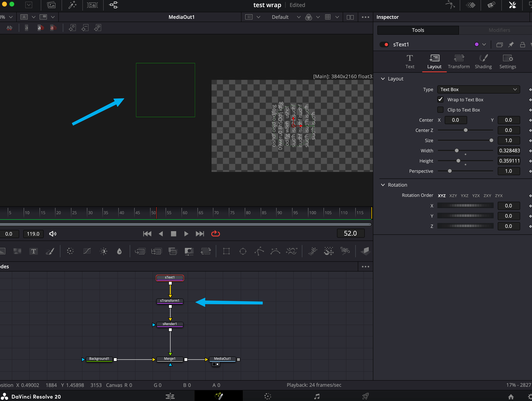Screen dimensions: 532x401
Task: Toggle the sText1 enable switch
Action: (384, 45)
